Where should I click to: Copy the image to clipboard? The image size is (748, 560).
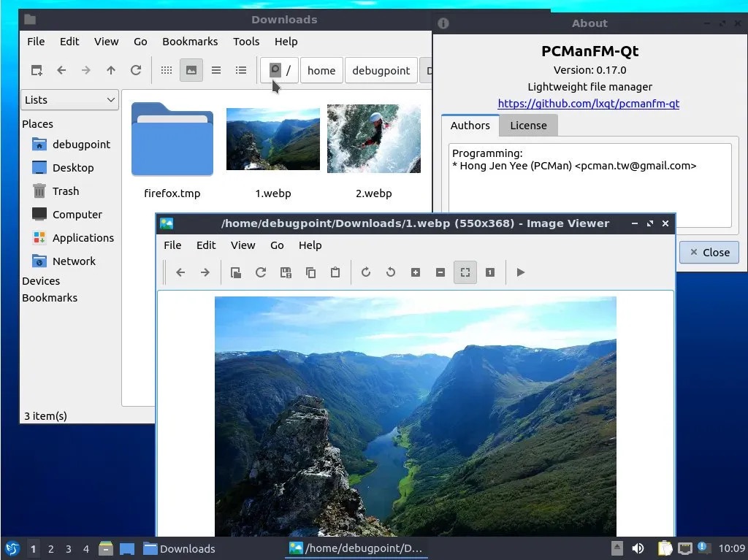coord(310,272)
